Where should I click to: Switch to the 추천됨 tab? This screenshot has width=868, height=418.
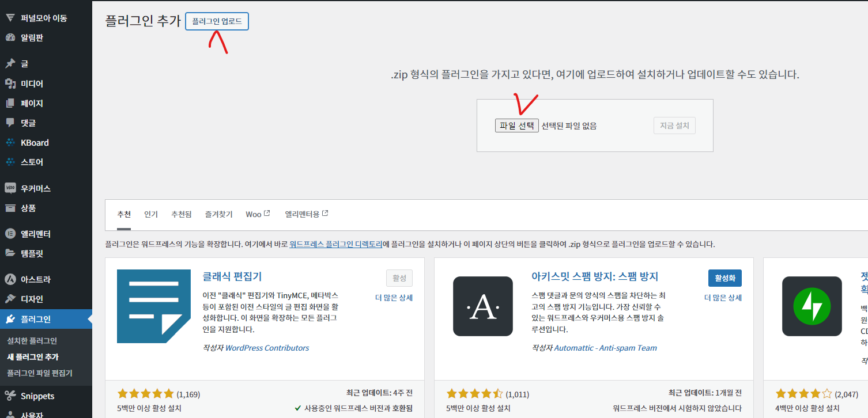[182, 214]
